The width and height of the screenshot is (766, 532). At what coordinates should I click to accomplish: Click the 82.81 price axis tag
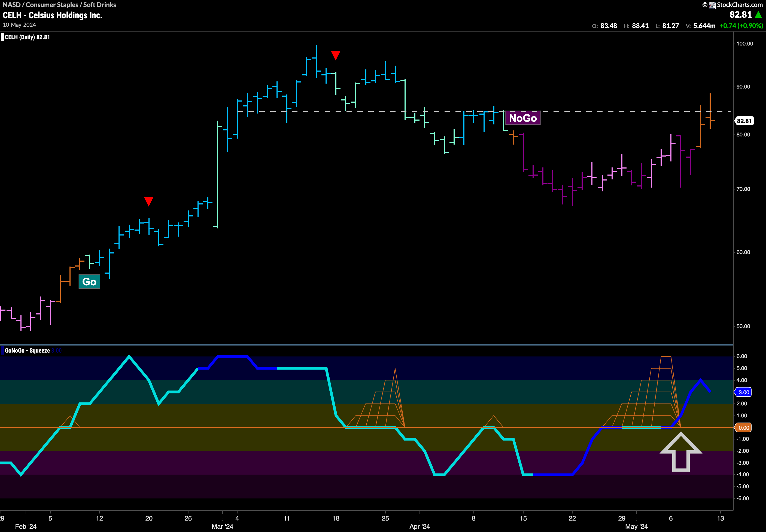[744, 121]
